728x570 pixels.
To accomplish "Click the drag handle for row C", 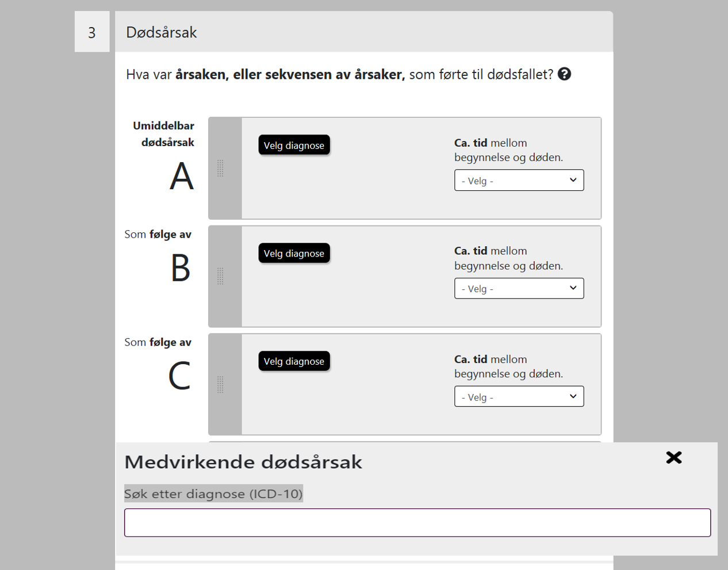I will tap(220, 385).
